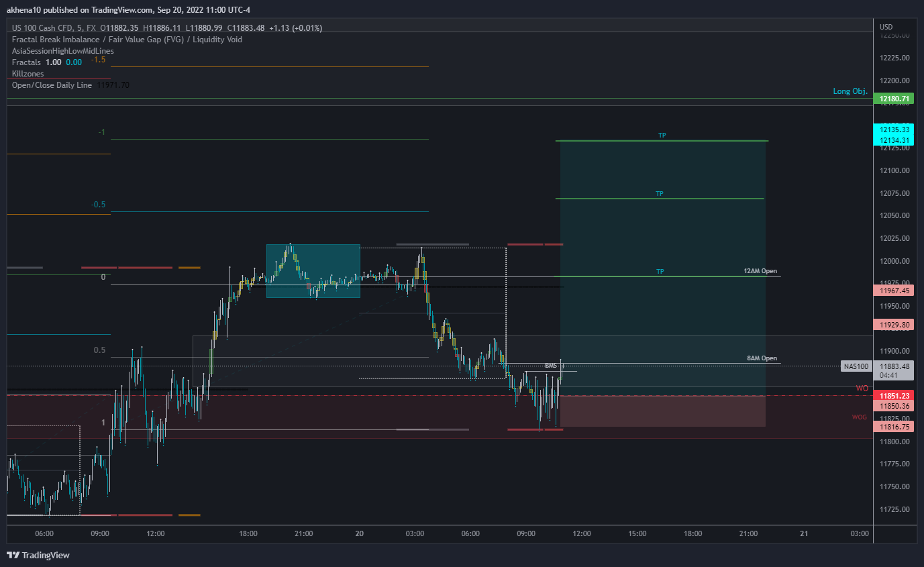Click the blue killzone session box

pyautogui.click(x=313, y=271)
